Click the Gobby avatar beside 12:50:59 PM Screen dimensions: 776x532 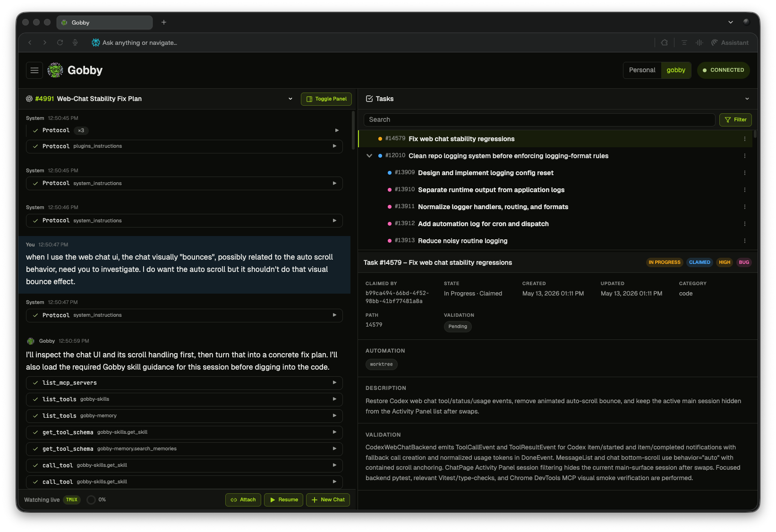pyautogui.click(x=31, y=341)
